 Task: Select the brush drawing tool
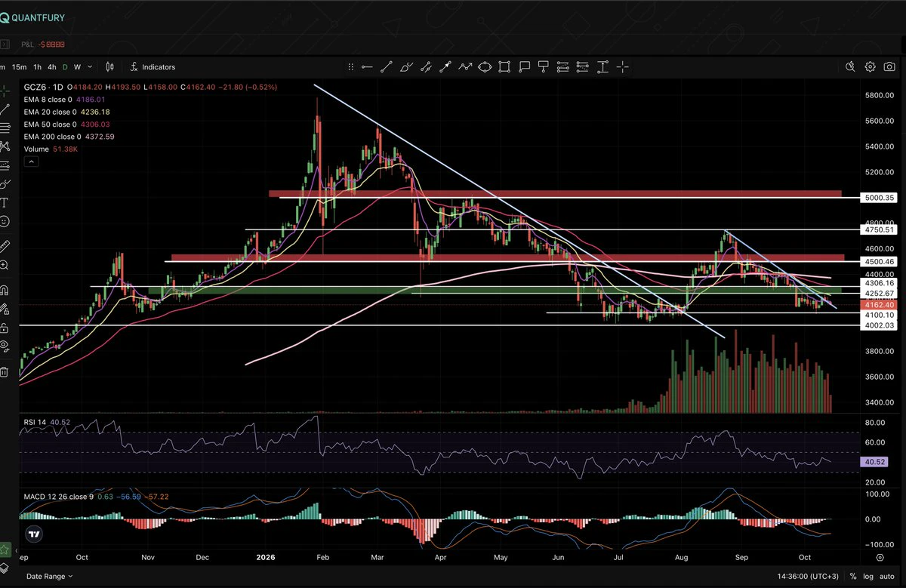(407, 67)
